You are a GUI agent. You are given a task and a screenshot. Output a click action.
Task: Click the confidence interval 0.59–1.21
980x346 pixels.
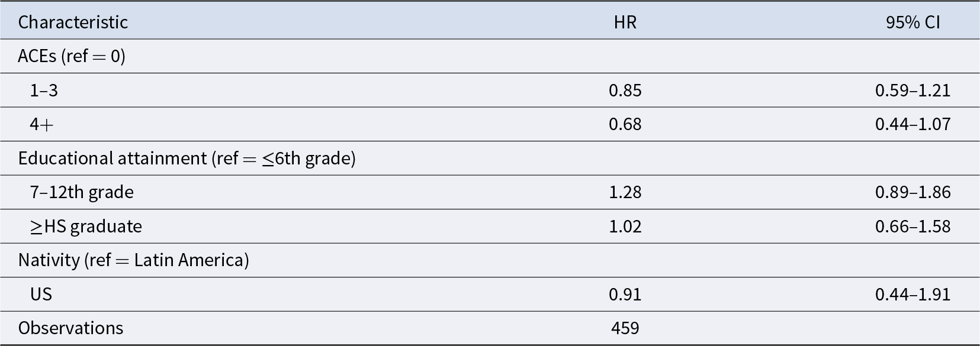913,90
